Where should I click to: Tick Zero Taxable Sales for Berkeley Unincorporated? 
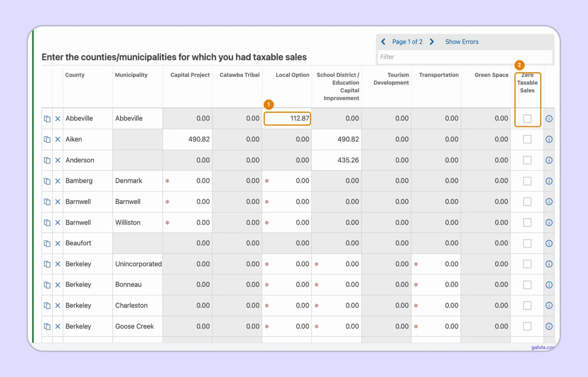tap(527, 264)
